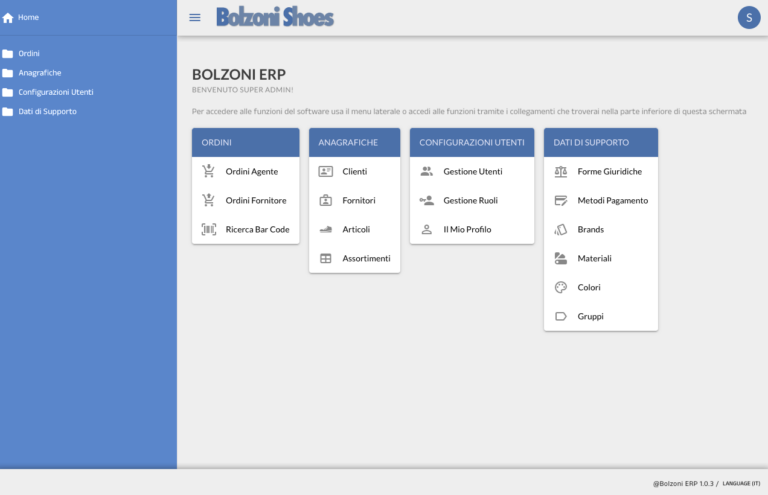Go to Home in the sidebar

tap(28, 18)
